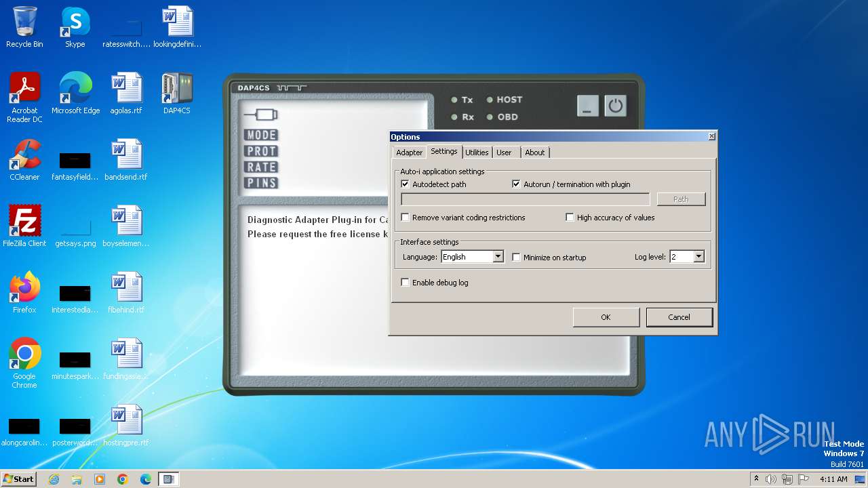Select the flbehind.rtf file icon

(x=126, y=293)
